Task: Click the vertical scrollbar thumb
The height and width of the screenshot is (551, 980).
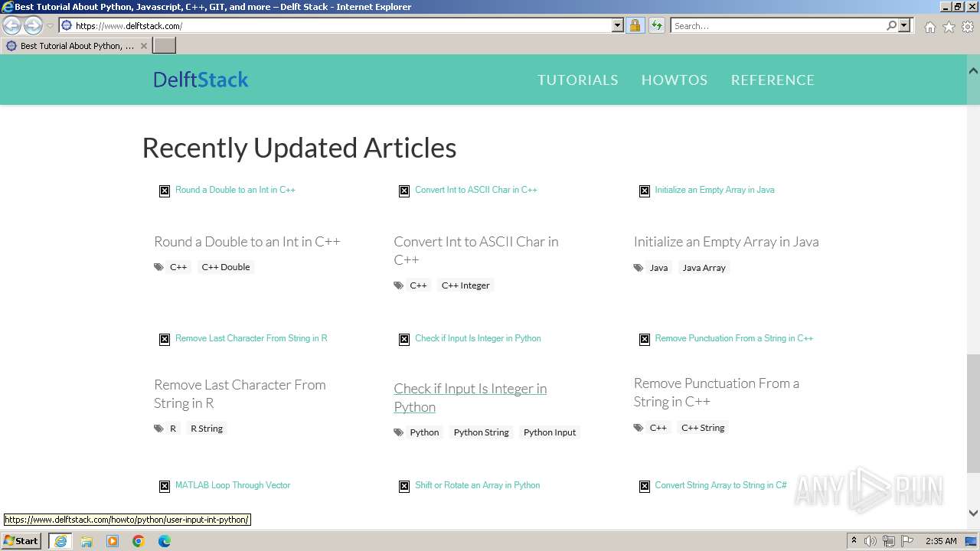Action: (x=973, y=413)
